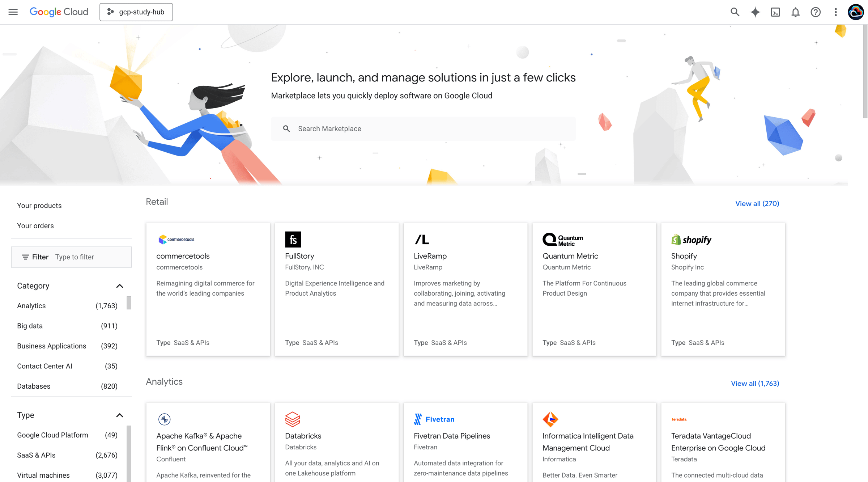This screenshot has width=868, height=482.
Task: Open Gemini AI assistant sparkle icon
Action: [x=755, y=12]
